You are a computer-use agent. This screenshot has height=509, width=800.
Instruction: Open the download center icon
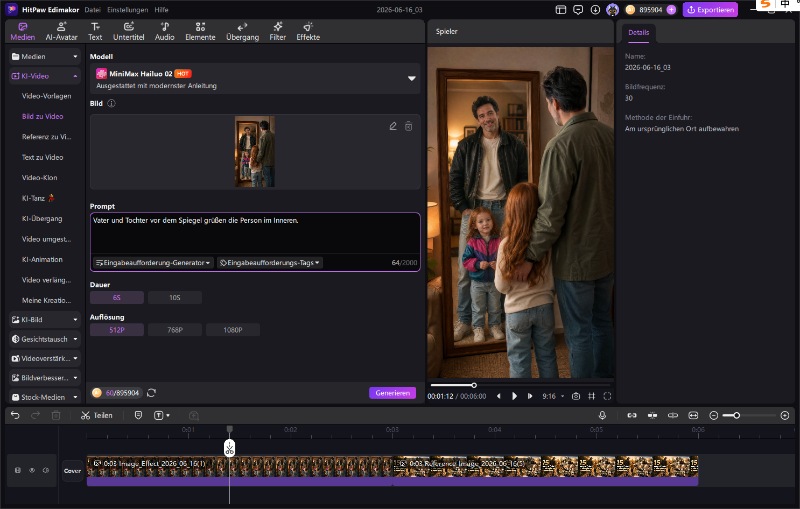(x=595, y=10)
